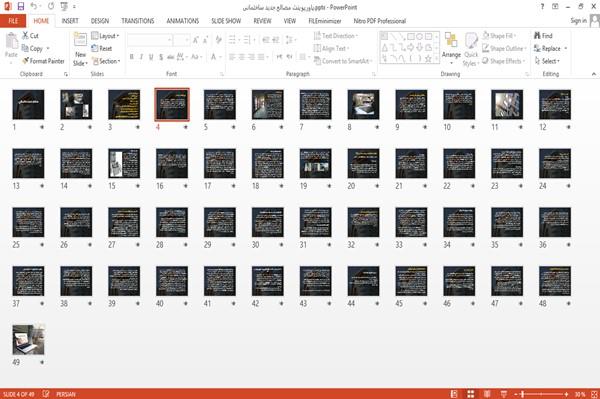Image resolution: width=600 pixels, height=399 pixels.
Task: Switch to Slide Sorter view in status bar
Action: [471, 394]
